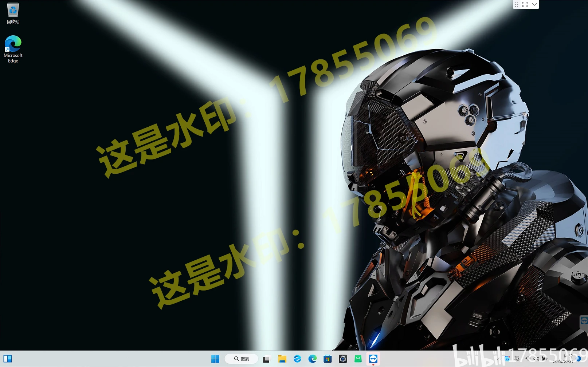The image size is (588, 367).
Task: Click the TeamViewer taskbar icon
Action: (x=373, y=359)
